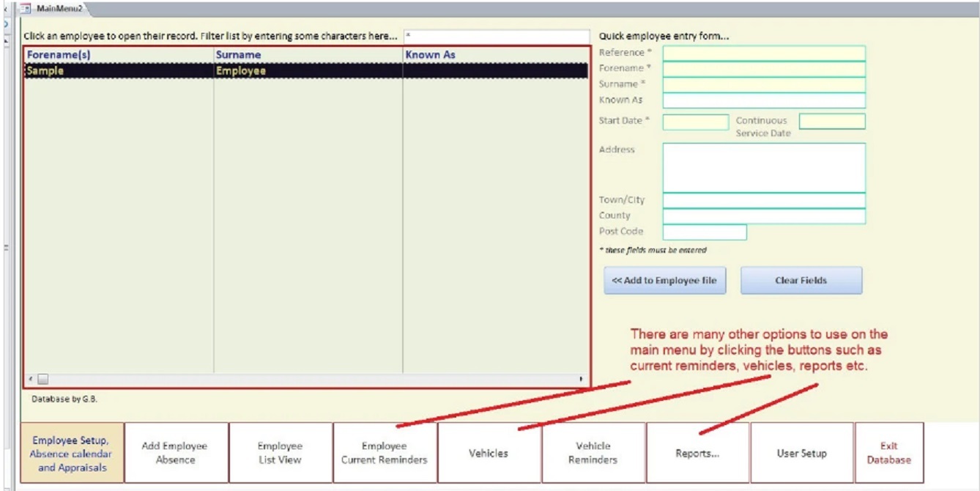Open Vehicle Reminders
Screen dimensions: 980x491
click(593, 453)
